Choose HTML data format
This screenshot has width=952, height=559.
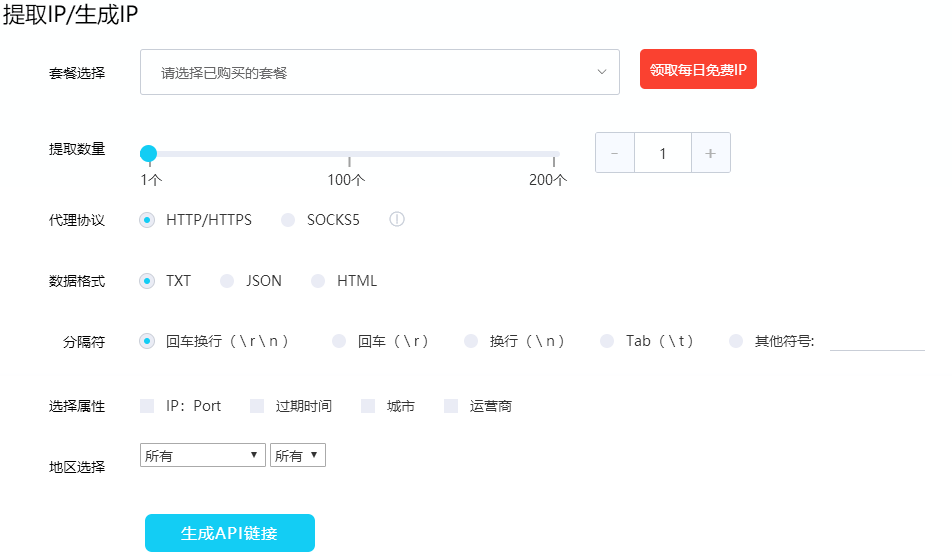318,281
